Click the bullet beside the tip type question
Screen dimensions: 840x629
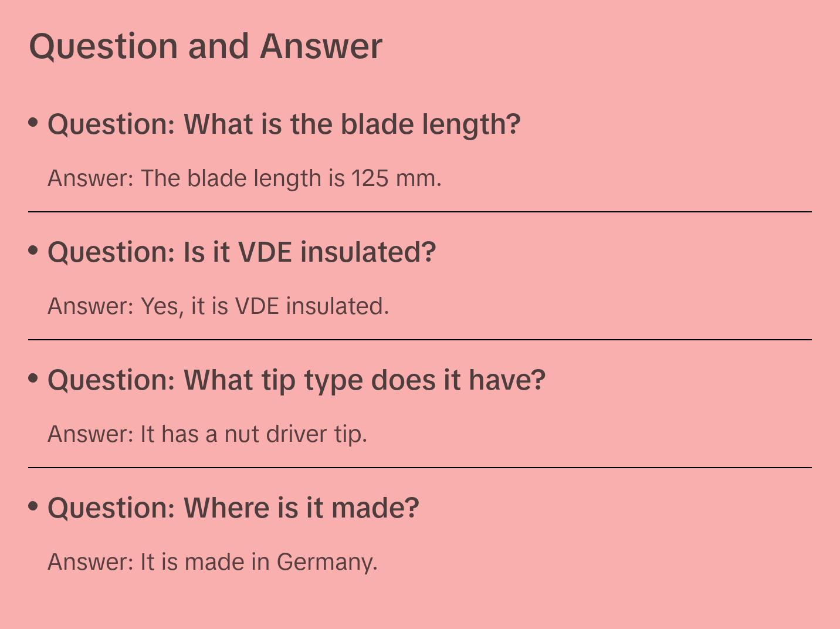pos(33,378)
